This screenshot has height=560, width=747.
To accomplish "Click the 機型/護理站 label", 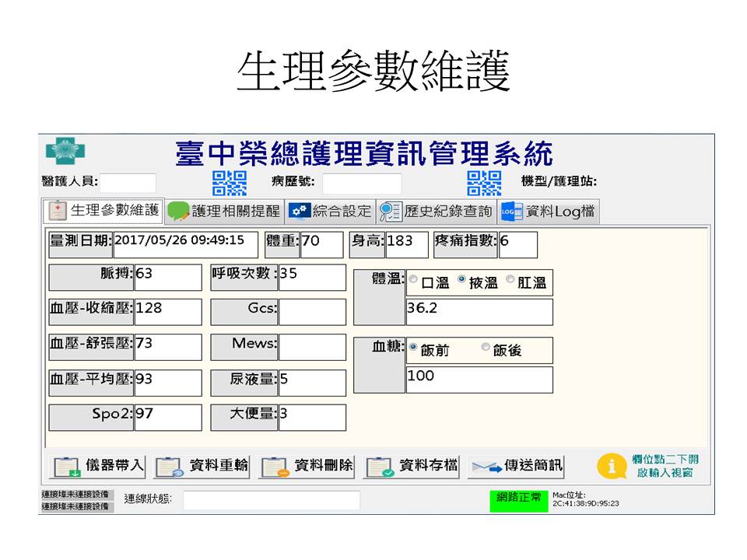I will pos(559,181).
